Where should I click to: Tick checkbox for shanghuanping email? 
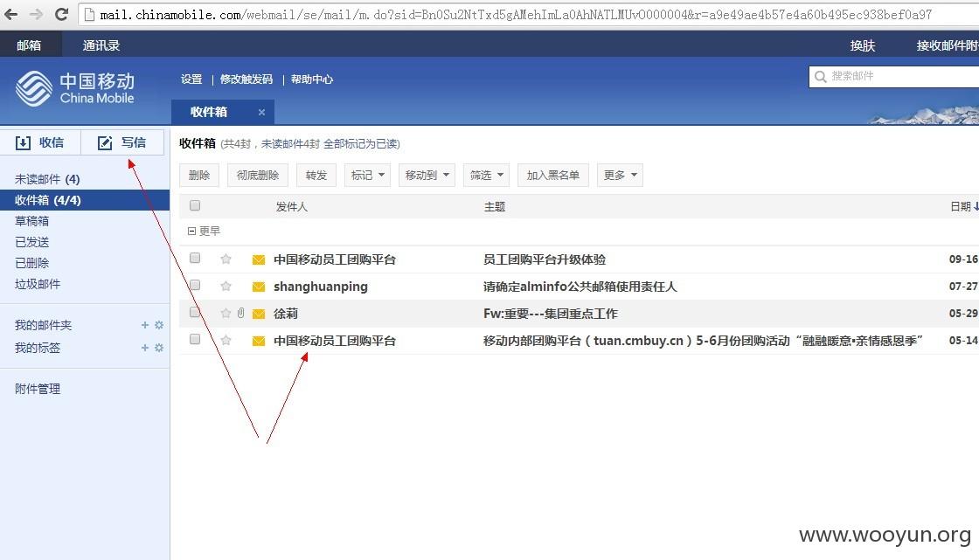click(x=195, y=285)
